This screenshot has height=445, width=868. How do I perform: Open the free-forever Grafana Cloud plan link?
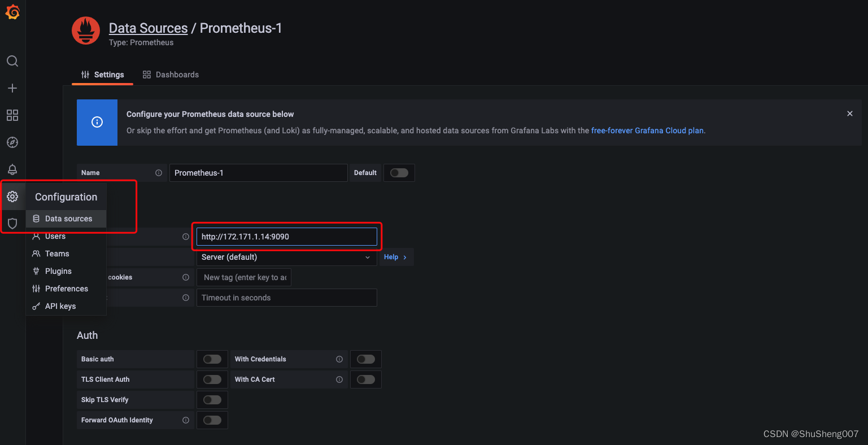[647, 130]
